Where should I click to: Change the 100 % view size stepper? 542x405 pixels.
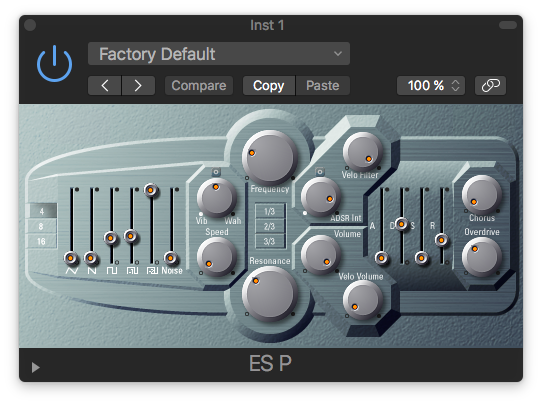431,85
